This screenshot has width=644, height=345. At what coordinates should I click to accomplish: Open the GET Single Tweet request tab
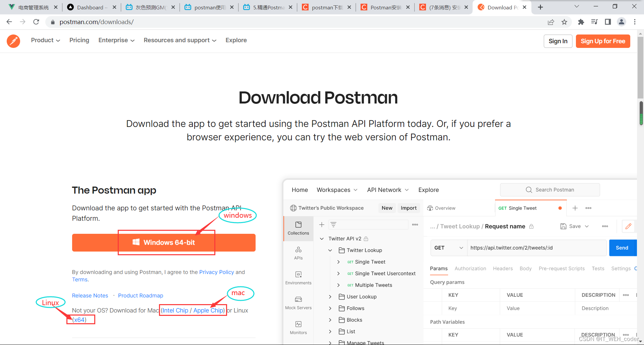tap(531, 208)
